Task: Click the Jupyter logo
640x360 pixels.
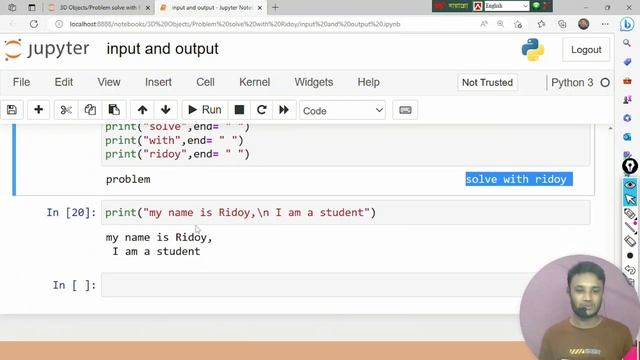Action: pos(47,49)
